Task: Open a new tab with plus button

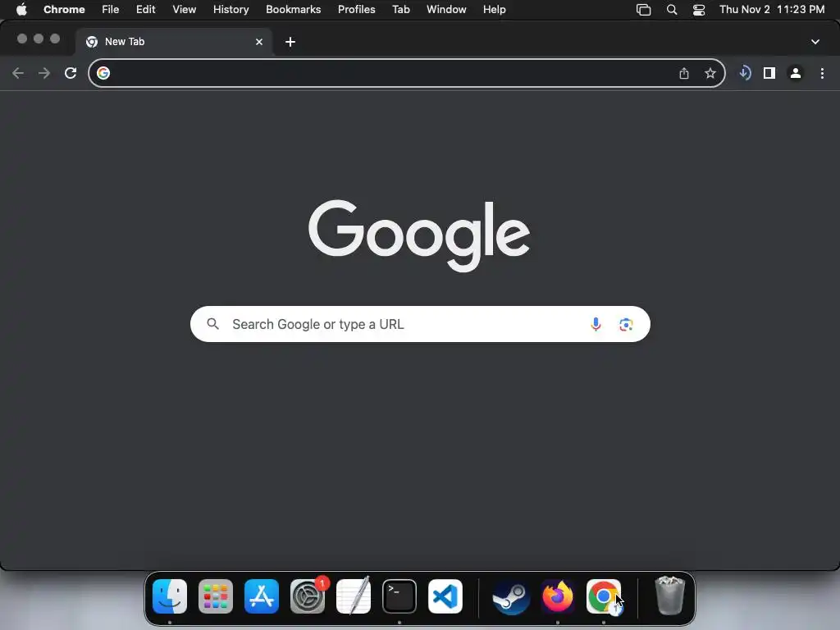Action: 290,42
